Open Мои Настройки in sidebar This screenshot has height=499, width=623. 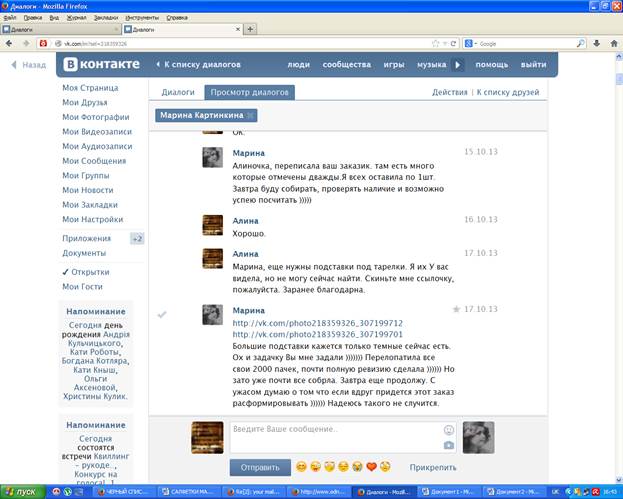point(93,219)
